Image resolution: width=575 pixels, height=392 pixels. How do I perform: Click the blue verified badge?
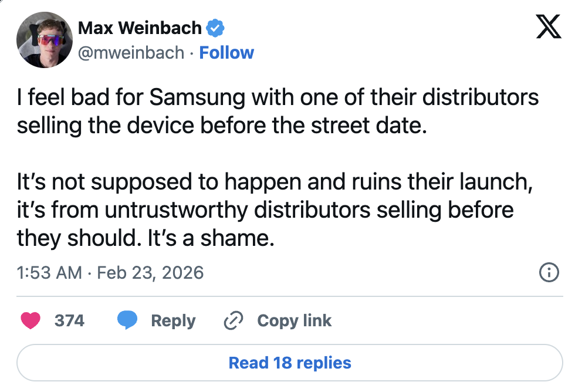(x=214, y=28)
